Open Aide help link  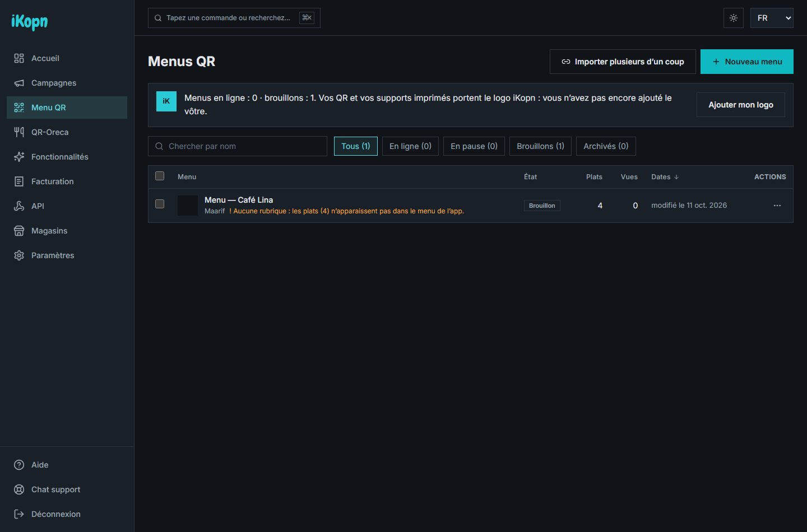click(67, 465)
